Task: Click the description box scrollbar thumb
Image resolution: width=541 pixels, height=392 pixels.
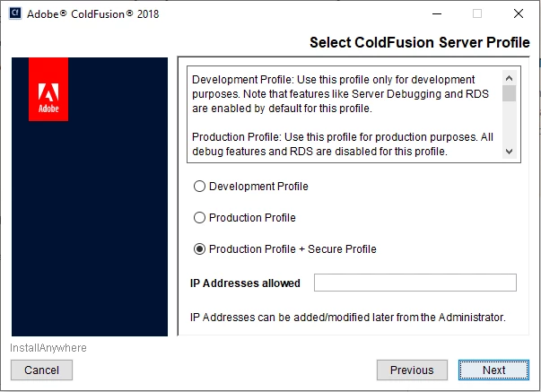Action: (x=510, y=94)
